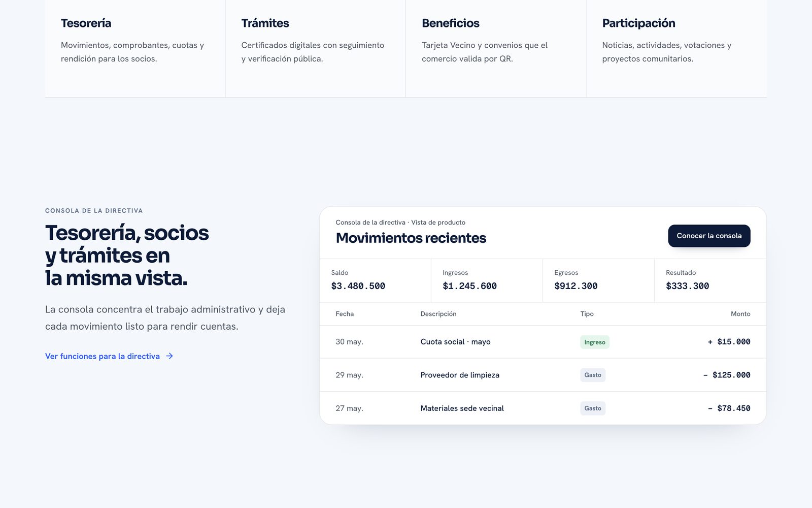
Task: Click the 'Tesorería, socios y trámites' headline
Action: click(x=127, y=256)
